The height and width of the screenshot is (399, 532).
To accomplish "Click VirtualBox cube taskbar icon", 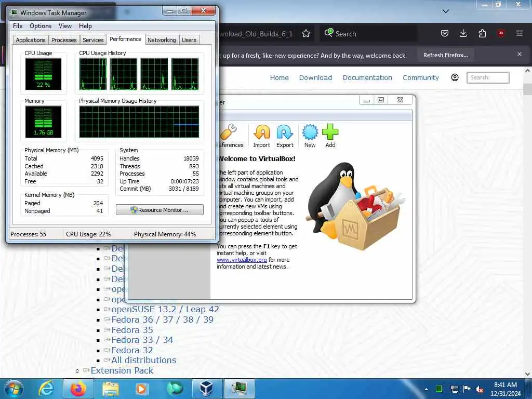I will (x=206, y=389).
